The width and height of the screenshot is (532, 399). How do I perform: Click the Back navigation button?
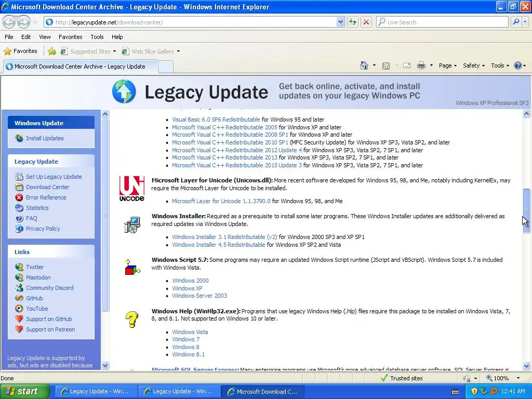(x=9, y=22)
